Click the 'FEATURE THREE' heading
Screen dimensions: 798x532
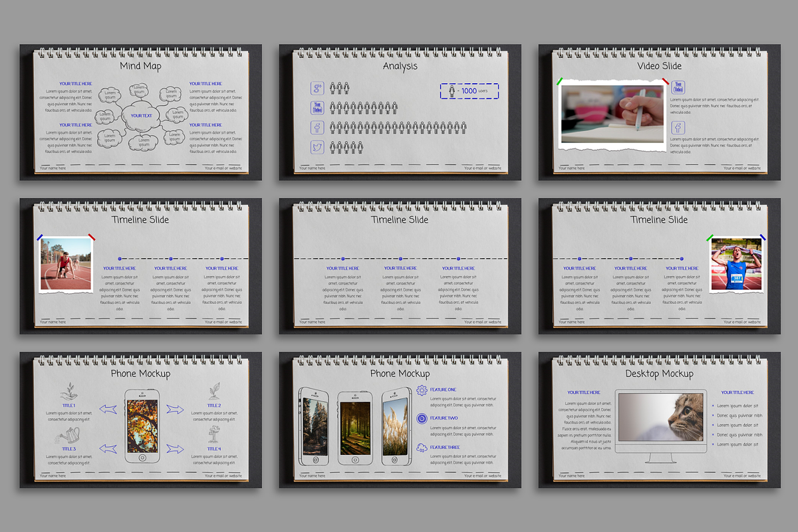click(x=446, y=447)
